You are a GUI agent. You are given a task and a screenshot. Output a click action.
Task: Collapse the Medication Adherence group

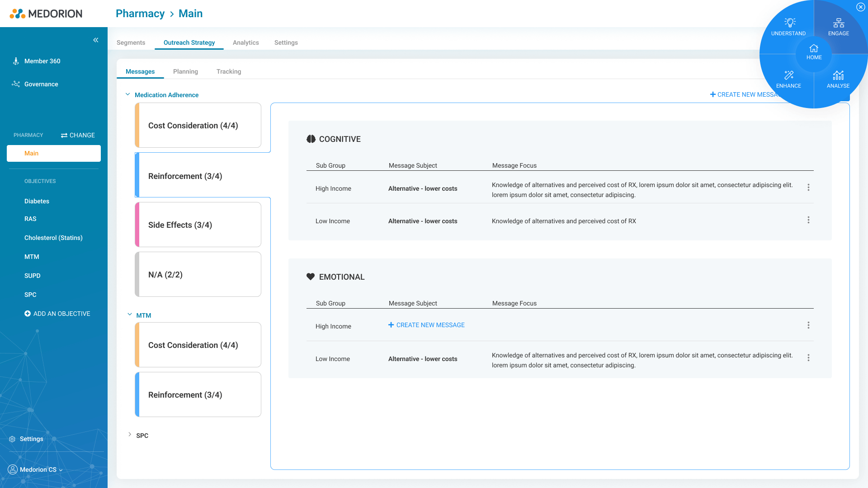128,94
